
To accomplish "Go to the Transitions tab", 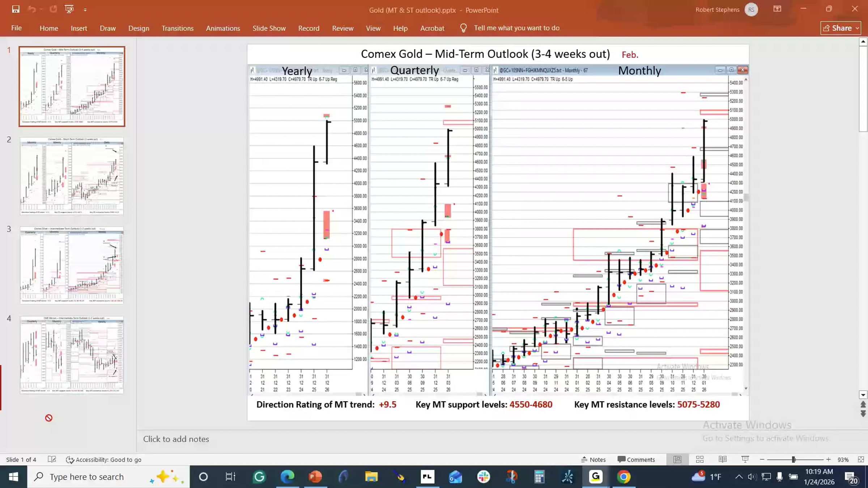I will [177, 28].
